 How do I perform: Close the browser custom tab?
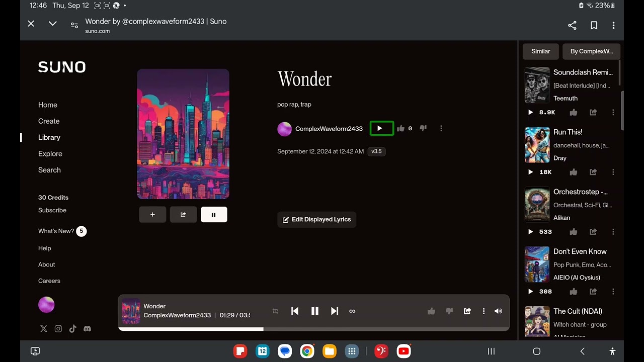click(31, 24)
